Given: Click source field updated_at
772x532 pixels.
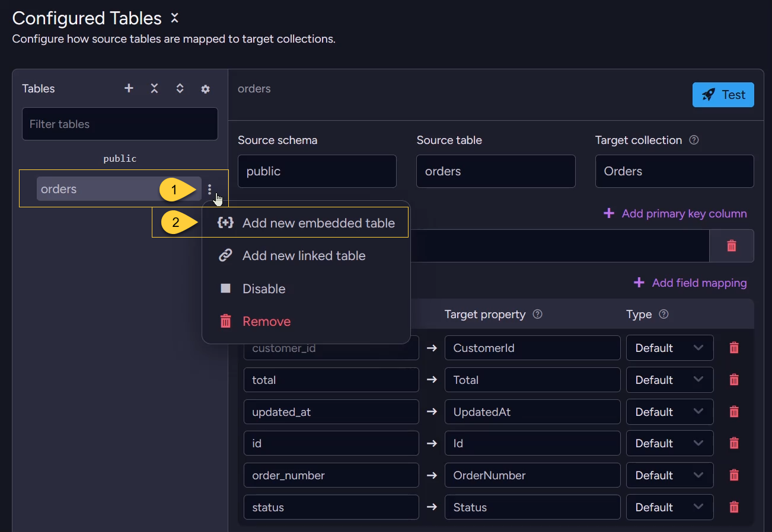Looking at the screenshot, I should tap(331, 412).
